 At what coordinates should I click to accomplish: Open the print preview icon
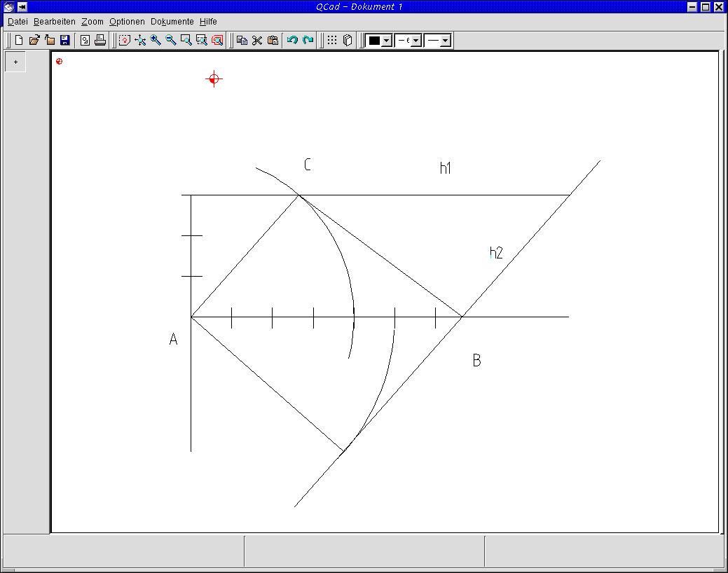[x=85, y=41]
